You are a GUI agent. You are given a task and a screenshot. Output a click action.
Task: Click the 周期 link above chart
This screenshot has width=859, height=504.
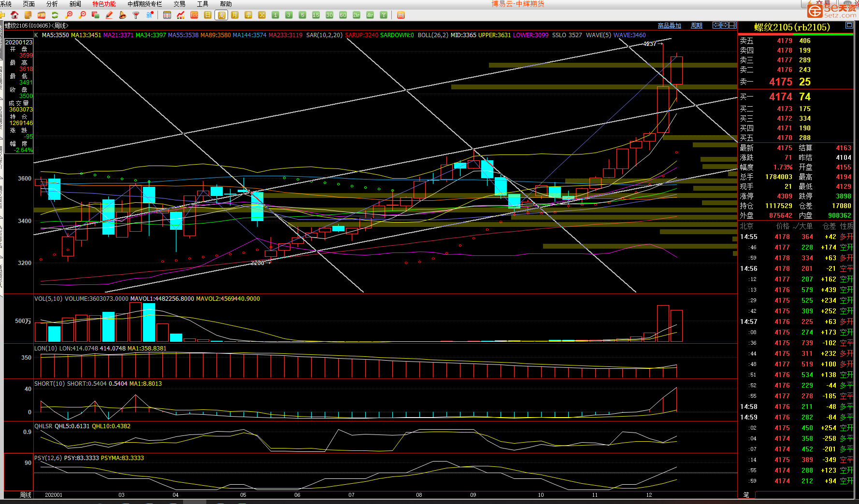pyautogui.click(x=697, y=26)
